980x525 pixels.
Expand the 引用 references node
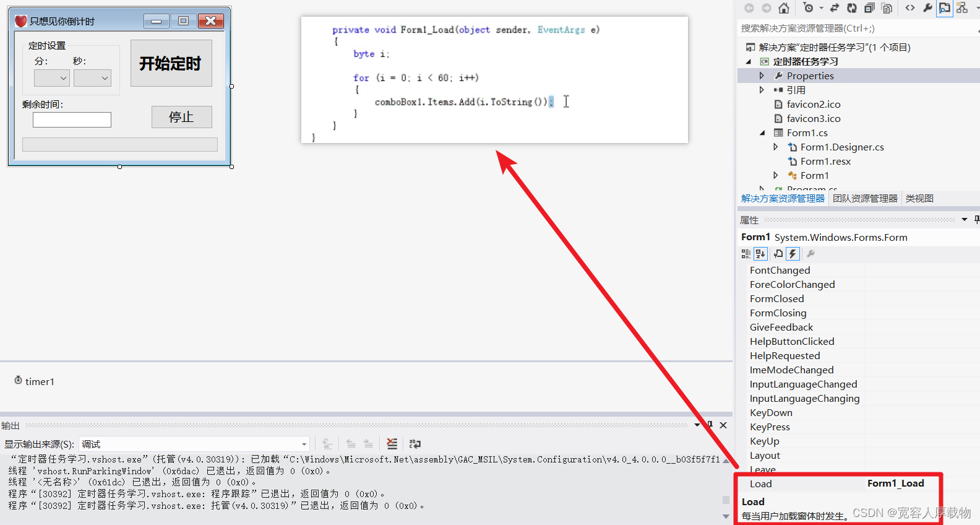[x=762, y=90]
